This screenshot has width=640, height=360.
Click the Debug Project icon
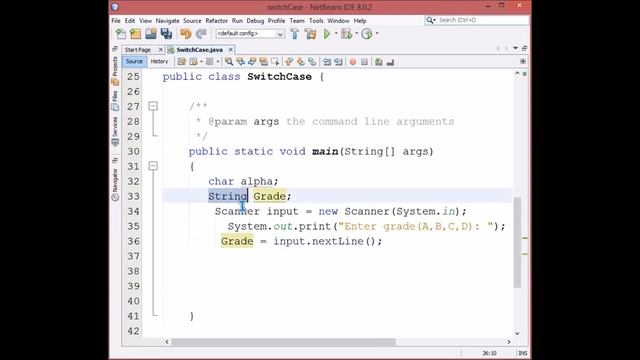347,34
